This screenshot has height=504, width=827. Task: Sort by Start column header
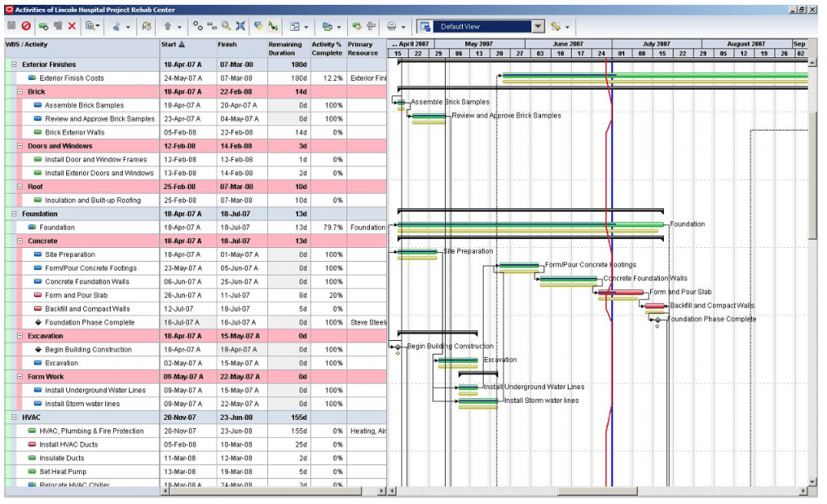click(x=187, y=48)
